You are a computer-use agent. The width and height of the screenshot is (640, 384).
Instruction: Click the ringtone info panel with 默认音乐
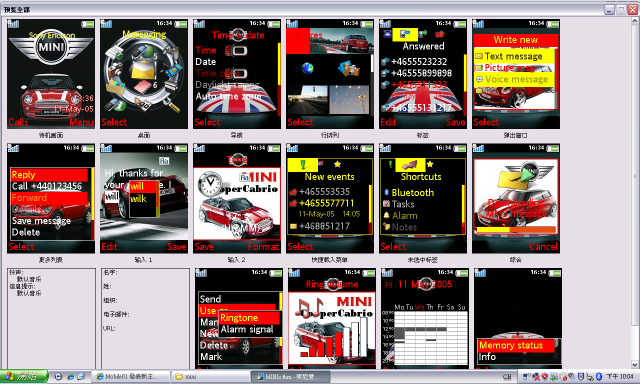click(x=51, y=318)
